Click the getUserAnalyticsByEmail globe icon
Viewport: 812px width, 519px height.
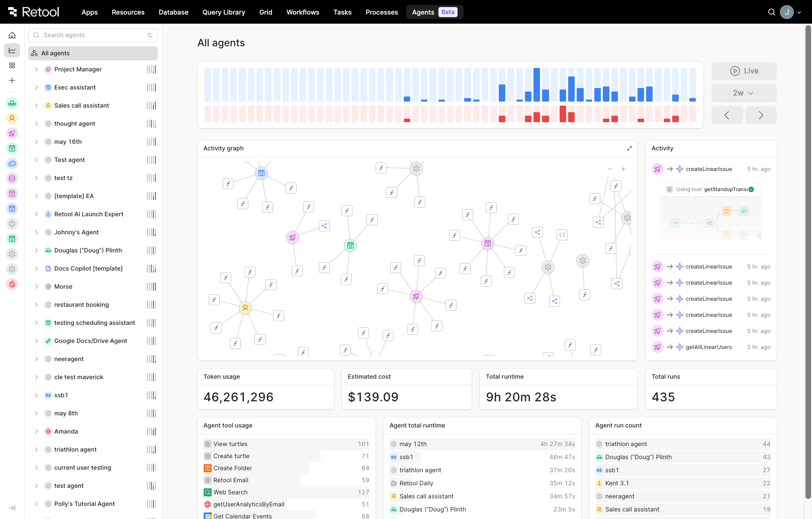click(207, 504)
